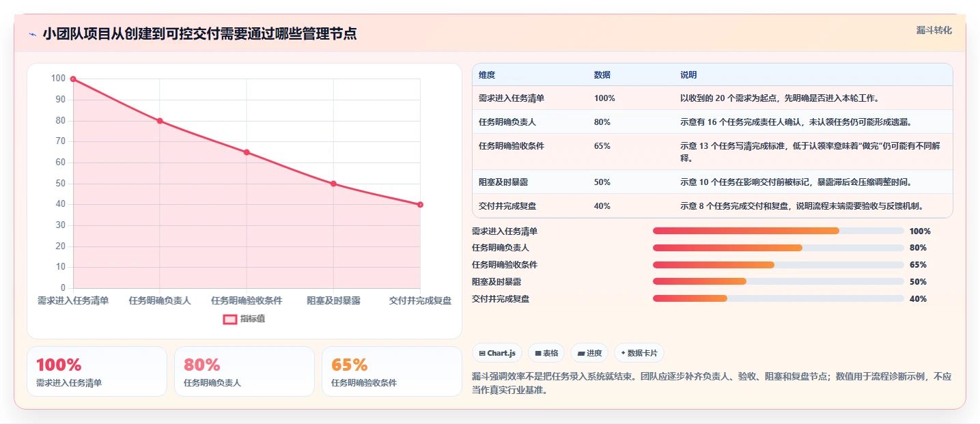Click the 65% progress bar for 任务明确验收条件
This screenshot has height=424, width=980.
click(779, 265)
